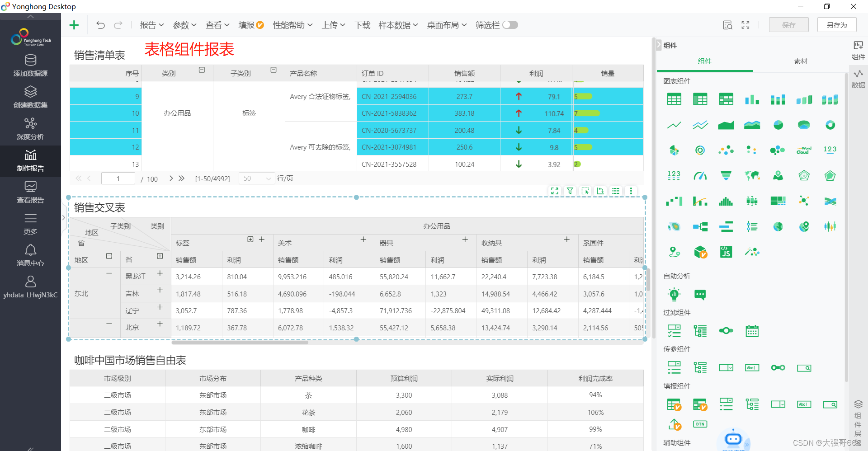Click the 另存为 button

[x=837, y=25]
